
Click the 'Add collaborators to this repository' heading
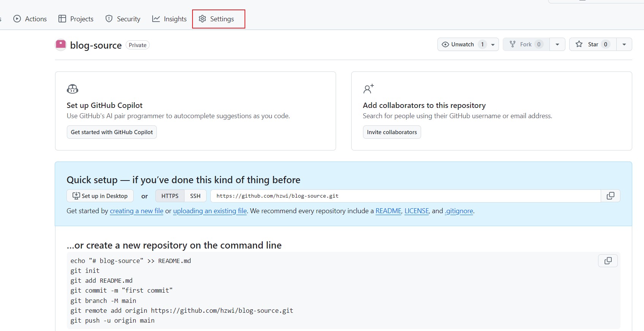point(424,105)
